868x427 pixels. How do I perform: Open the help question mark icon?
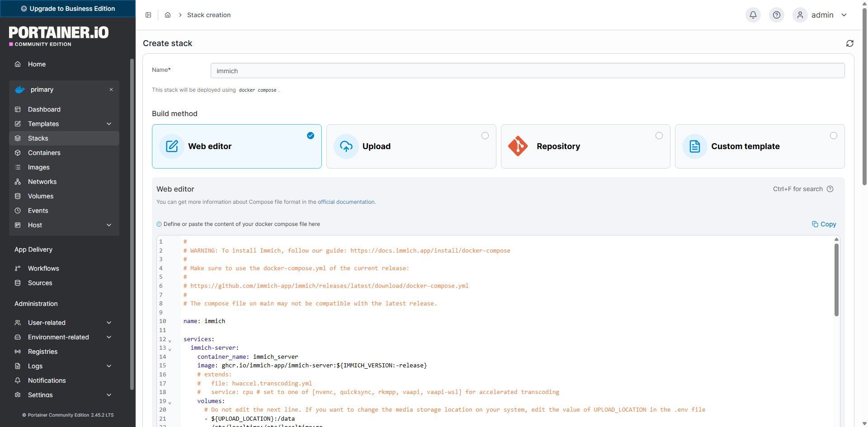[x=777, y=15]
